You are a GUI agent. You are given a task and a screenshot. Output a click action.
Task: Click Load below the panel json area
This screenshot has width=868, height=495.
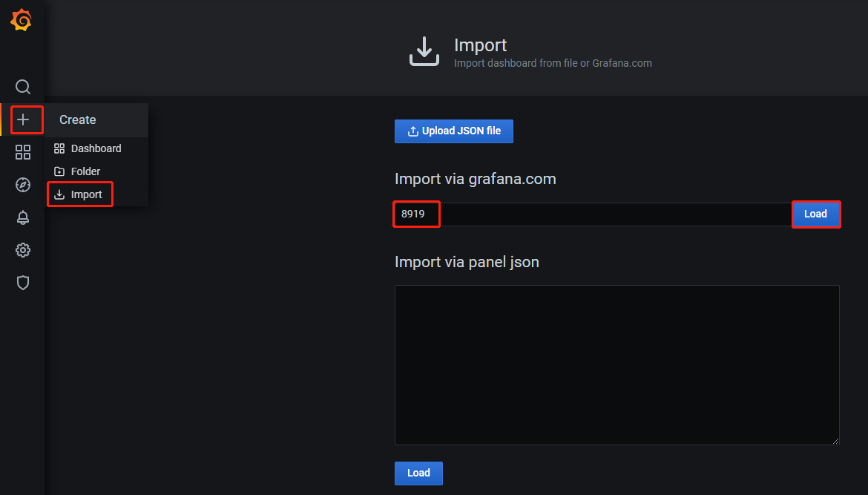click(x=418, y=473)
